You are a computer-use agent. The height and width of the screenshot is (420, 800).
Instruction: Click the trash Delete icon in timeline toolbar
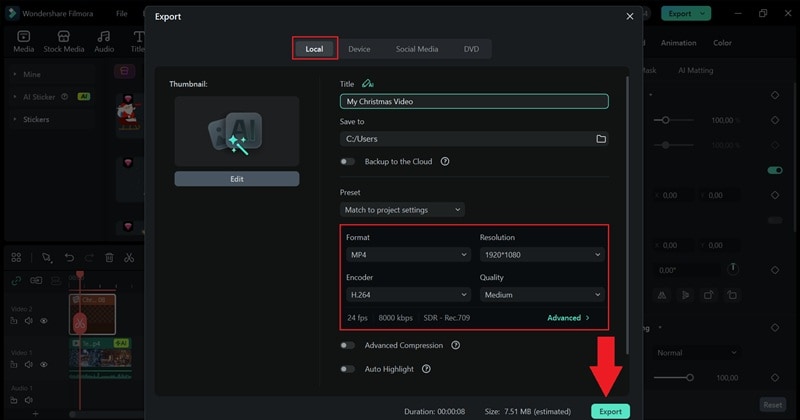click(x=109, y=258)
